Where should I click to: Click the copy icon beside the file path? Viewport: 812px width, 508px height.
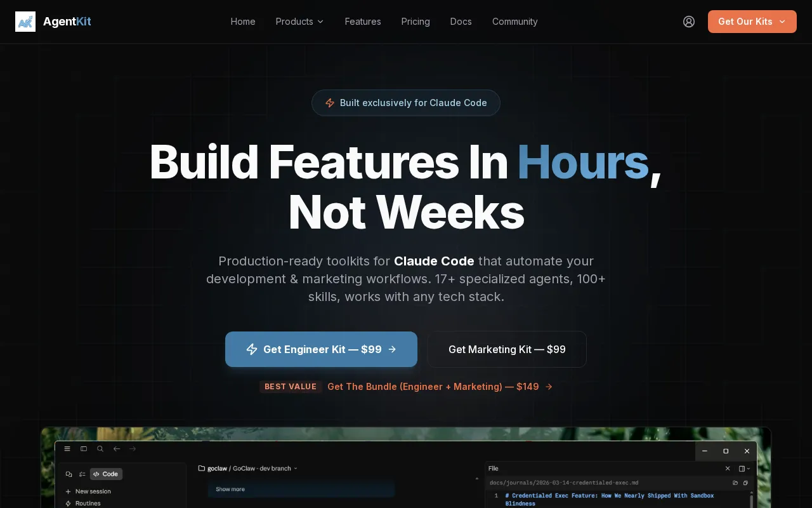point(746,483)
